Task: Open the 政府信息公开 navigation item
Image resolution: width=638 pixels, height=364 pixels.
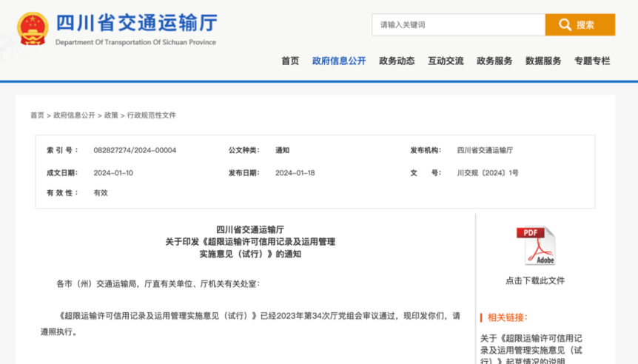Action: coord(339,61)
